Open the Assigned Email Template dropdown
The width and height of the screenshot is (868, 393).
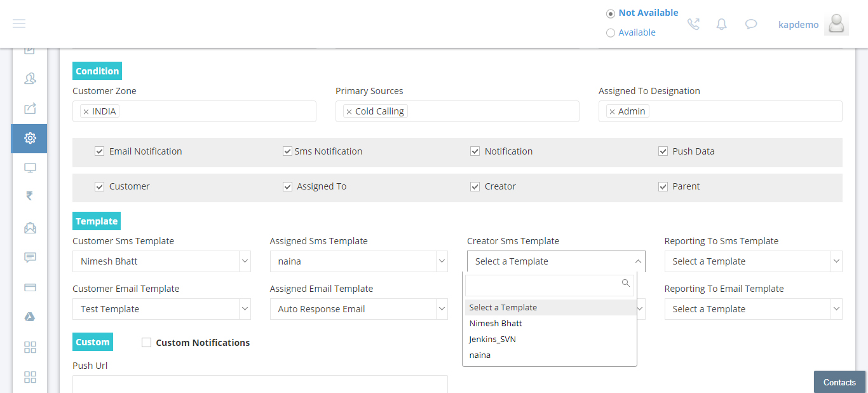tap(359, 309)
